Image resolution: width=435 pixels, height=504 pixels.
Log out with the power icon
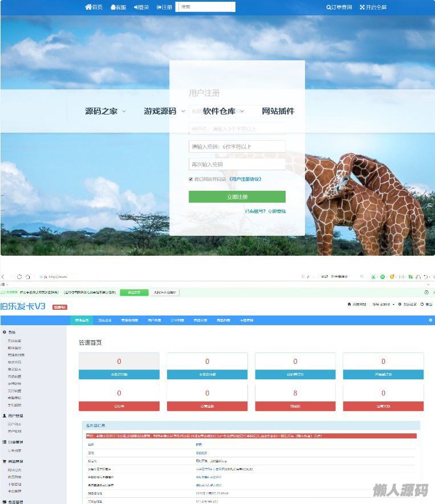(x=426, y=304)
